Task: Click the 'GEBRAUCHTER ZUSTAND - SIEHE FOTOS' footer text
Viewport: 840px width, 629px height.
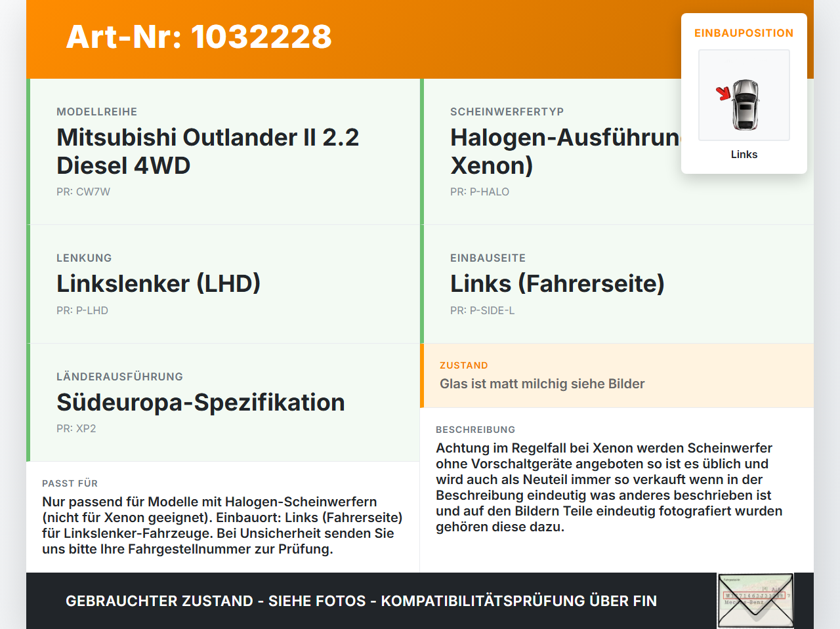Action: tap(361, 601)
